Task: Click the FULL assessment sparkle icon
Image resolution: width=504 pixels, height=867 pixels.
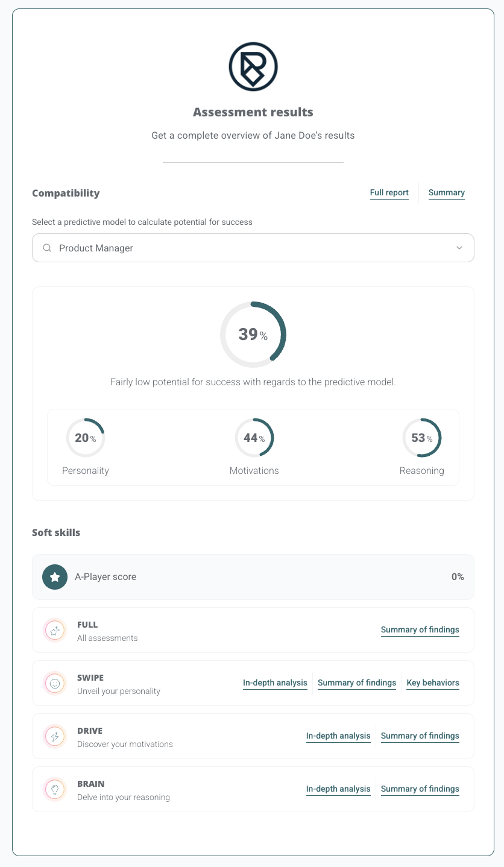Action: 55,631
